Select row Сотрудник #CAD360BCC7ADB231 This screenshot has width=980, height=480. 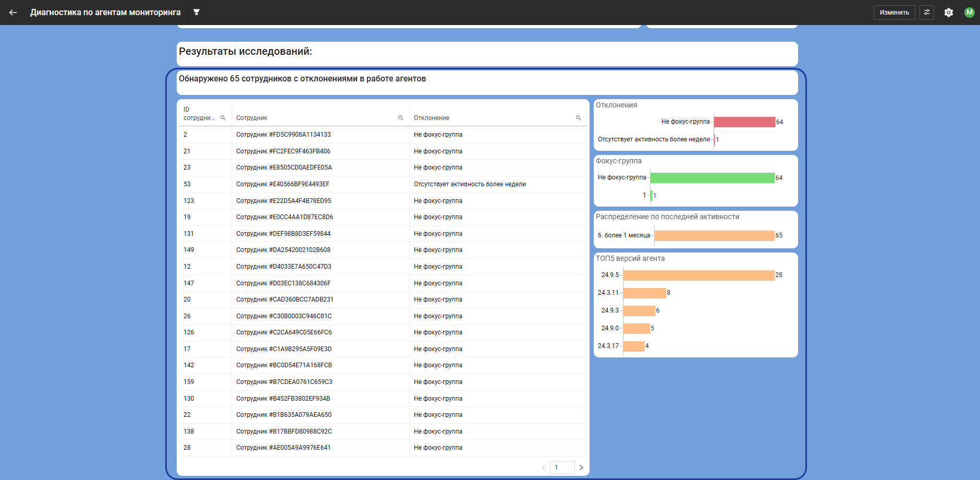(383, 299)
